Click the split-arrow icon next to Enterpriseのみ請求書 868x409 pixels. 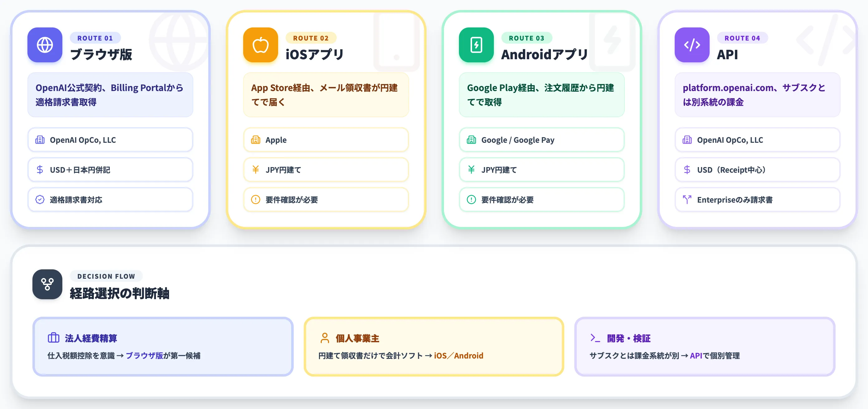click(x=687, y=200)
